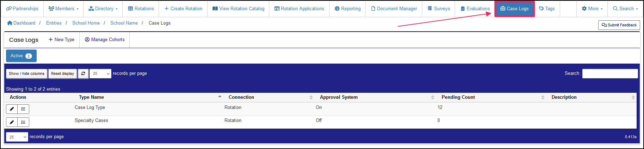This screenshot has height=149, width=644.
Task: Open Rotation Applications page
Action: point(299,8)
